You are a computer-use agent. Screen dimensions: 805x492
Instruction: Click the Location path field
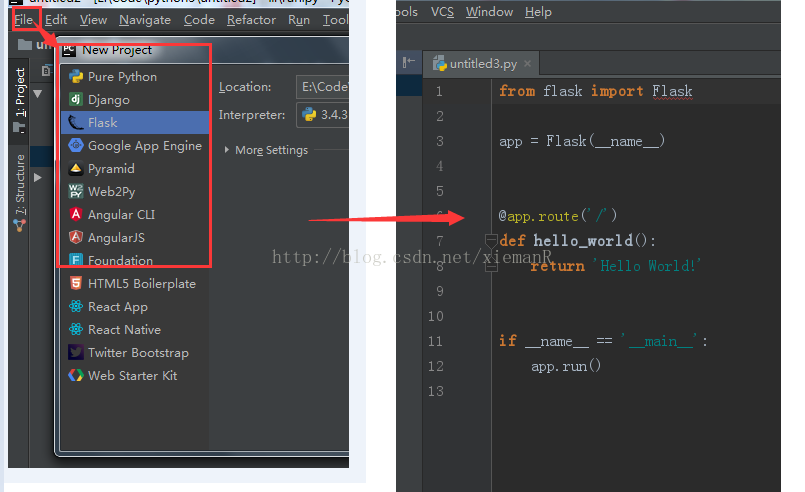[323, 87]
